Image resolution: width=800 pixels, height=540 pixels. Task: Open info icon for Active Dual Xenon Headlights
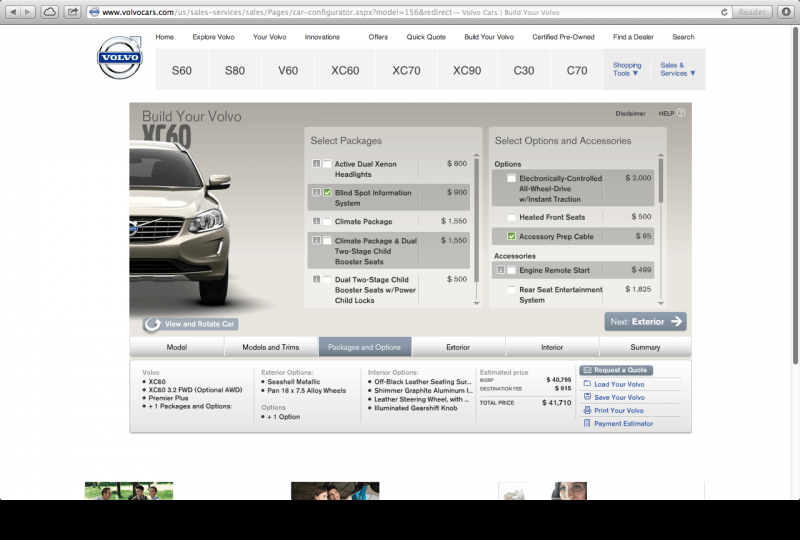pyautogui.click(x=316, y=163)
